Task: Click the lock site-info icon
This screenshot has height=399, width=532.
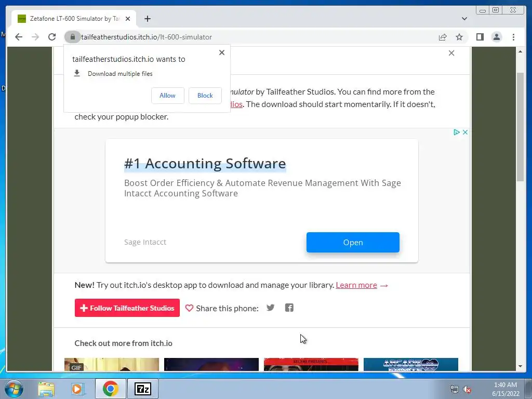Action: pyautogui.click(x=72, y=37)
